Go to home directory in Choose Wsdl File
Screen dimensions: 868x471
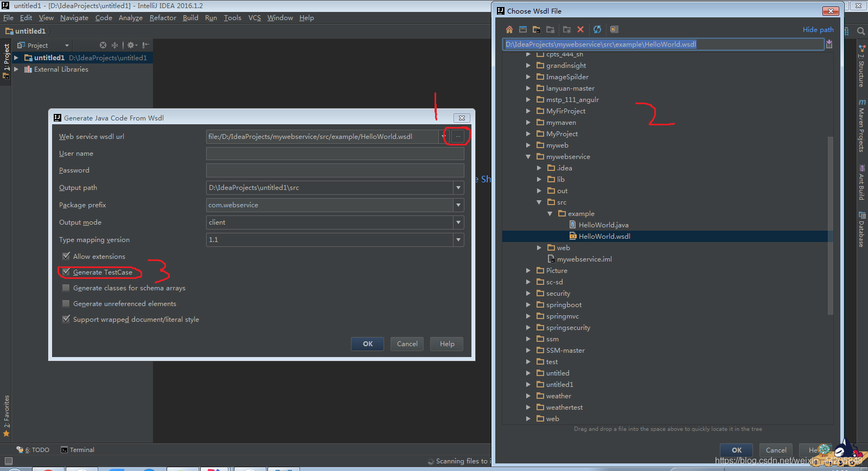[x=509, y=29]
